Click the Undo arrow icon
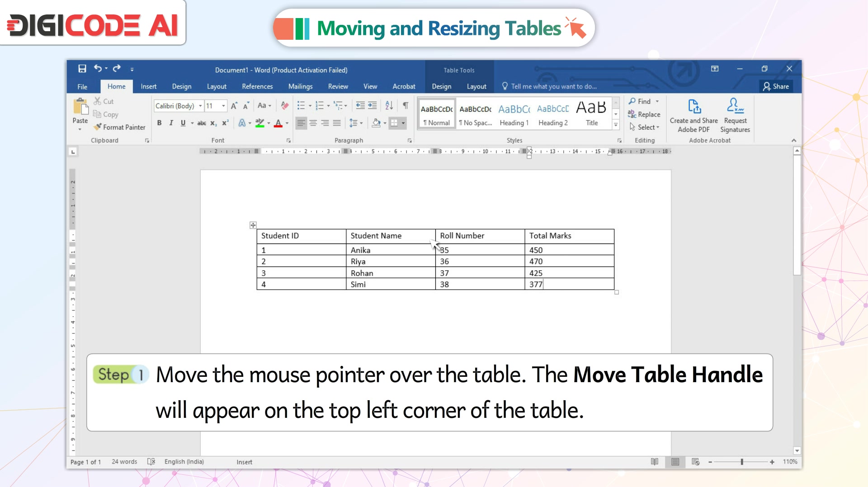868x487 pixels. point(98,68)
